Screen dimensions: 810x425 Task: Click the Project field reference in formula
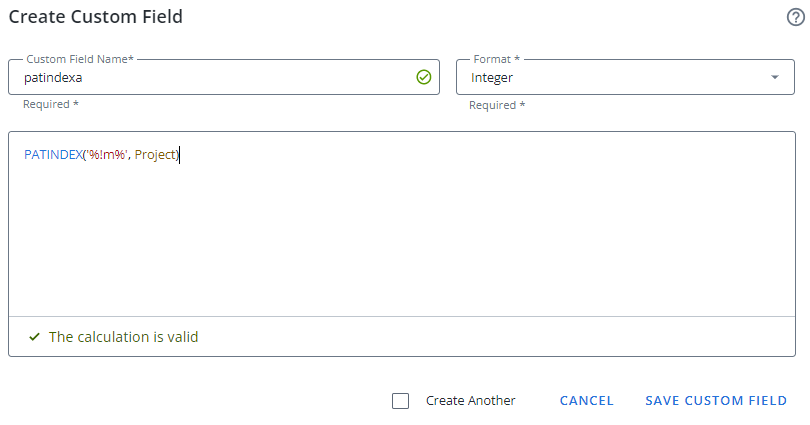click(x=155, y=154)
